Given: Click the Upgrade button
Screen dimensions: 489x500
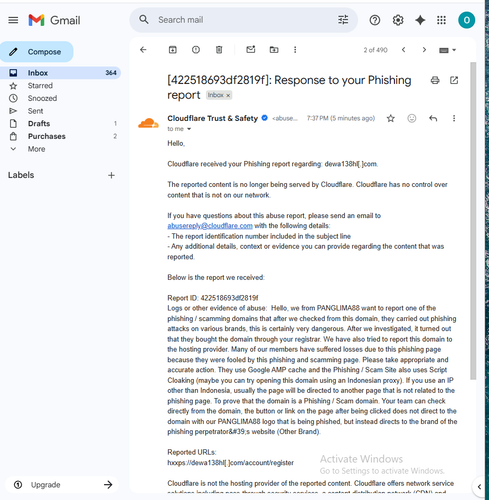Looking at the screenshot, I should click(x=62, y=485).
